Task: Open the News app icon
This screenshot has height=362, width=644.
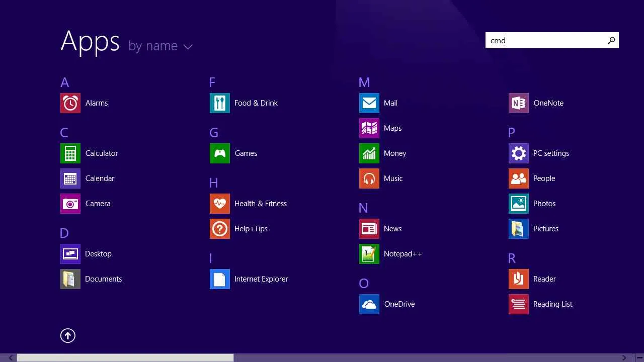Action: (369, 229)
